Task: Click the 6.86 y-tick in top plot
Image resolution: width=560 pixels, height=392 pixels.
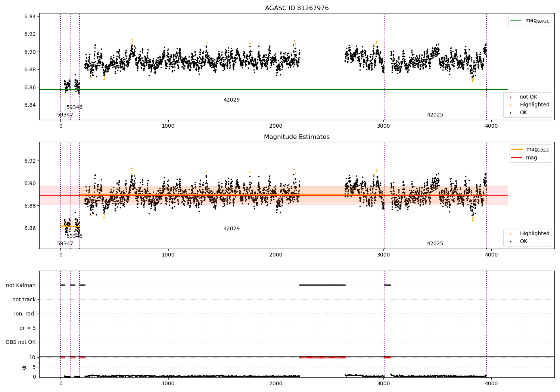Action: 30,87
